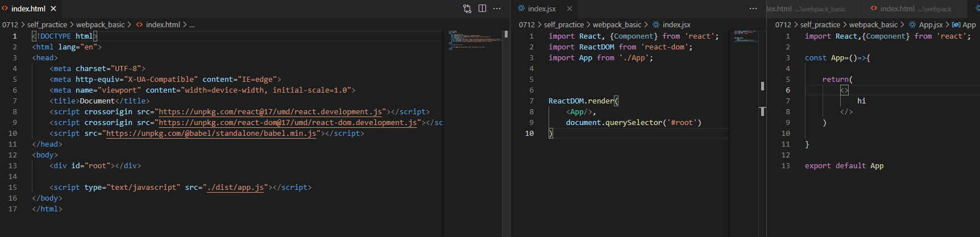Open More Actions menu of index.html editor group

click(x=497, y=9)
